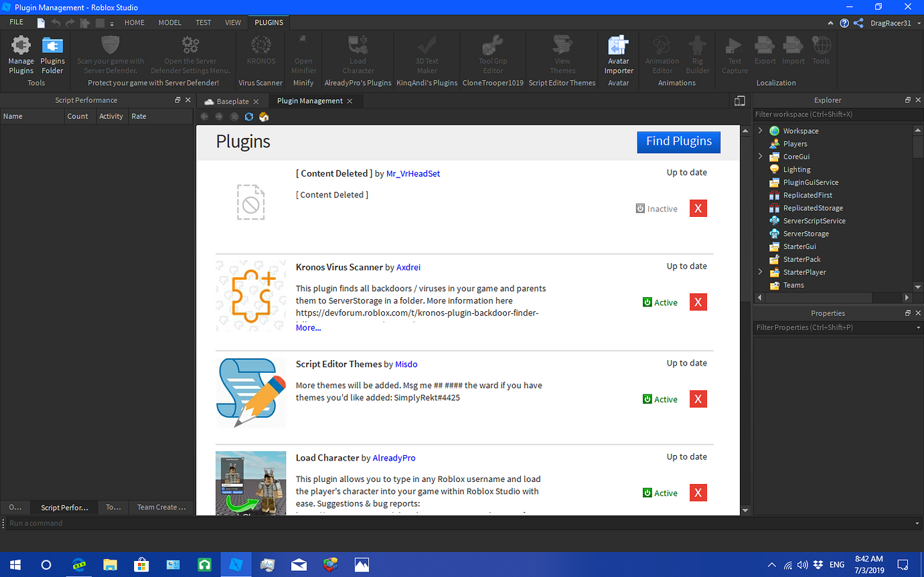Open the Tool Grip Editor plugin
This screenshot has height=577, width=924.
point(493,55)
